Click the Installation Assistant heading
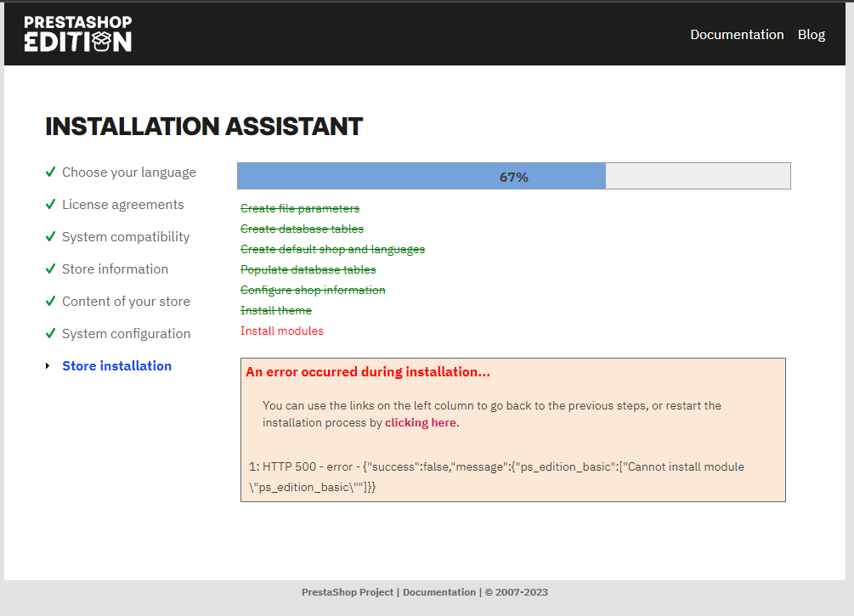Image resolution: width=854 pixels, height=616 pixels. click(x=204, y=127)
